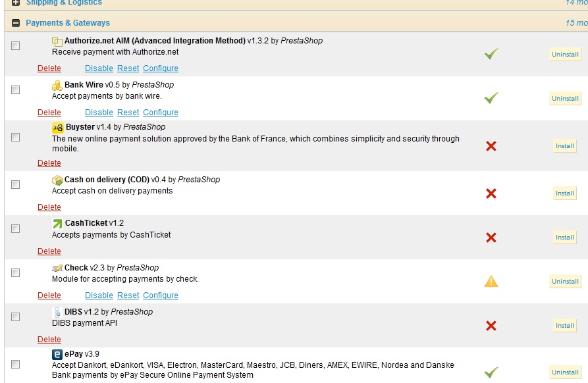This screenshot has height=383, width=588.
Task: Expand the Shipping & Logistics section
Action: [16, 3]
